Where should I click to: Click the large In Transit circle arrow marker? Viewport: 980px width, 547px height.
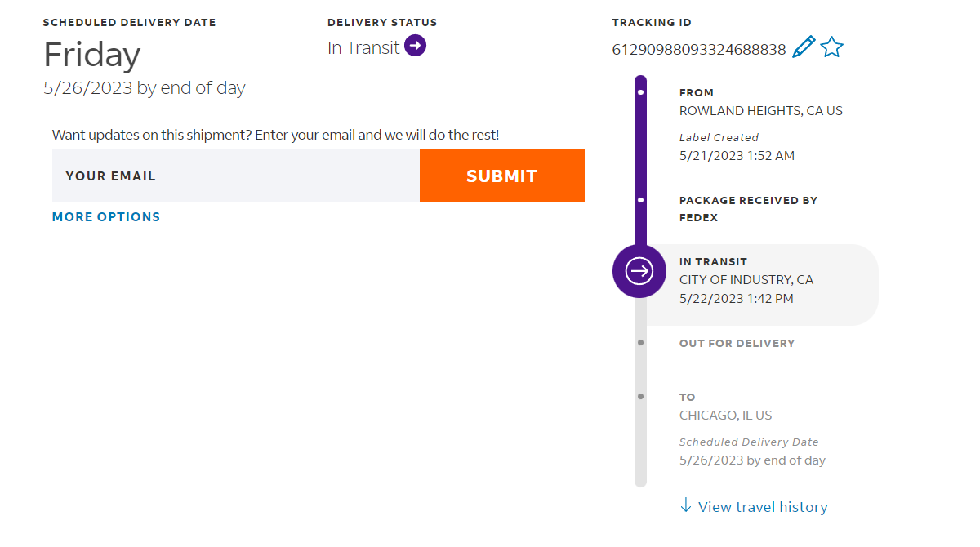639,271
